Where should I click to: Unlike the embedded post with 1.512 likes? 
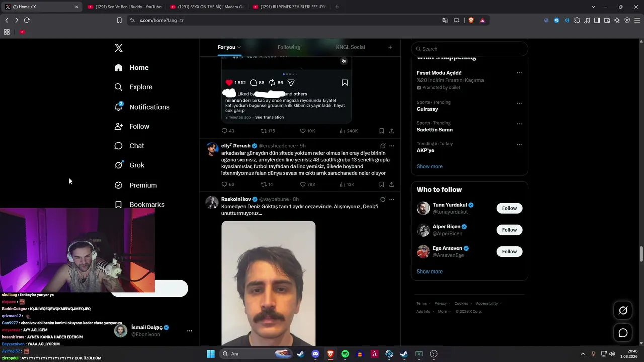click(x=229, y=83)
